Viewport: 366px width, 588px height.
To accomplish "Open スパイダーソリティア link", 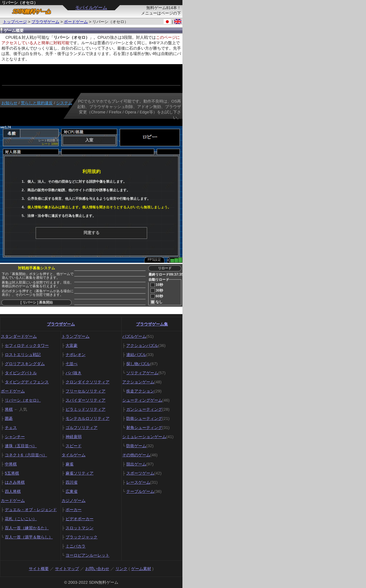I will [x=85, y=400].
